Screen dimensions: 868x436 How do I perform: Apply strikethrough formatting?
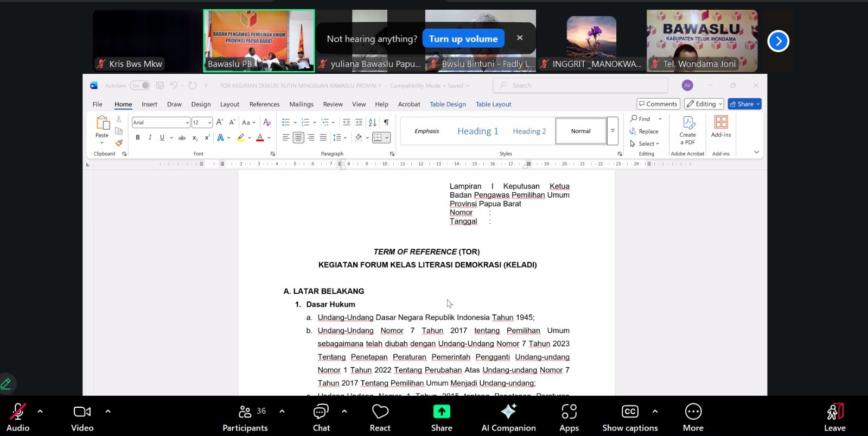182,138
